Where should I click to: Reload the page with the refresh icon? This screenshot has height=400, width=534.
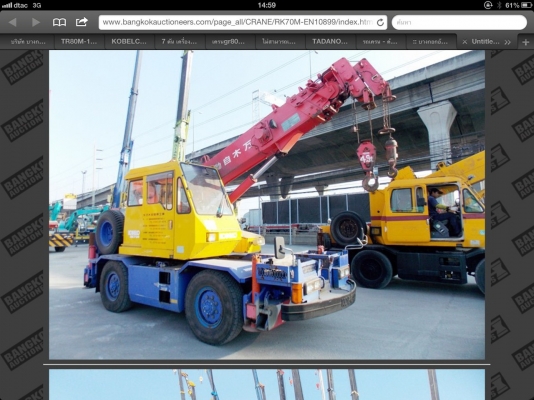click(x=380, y=22)
